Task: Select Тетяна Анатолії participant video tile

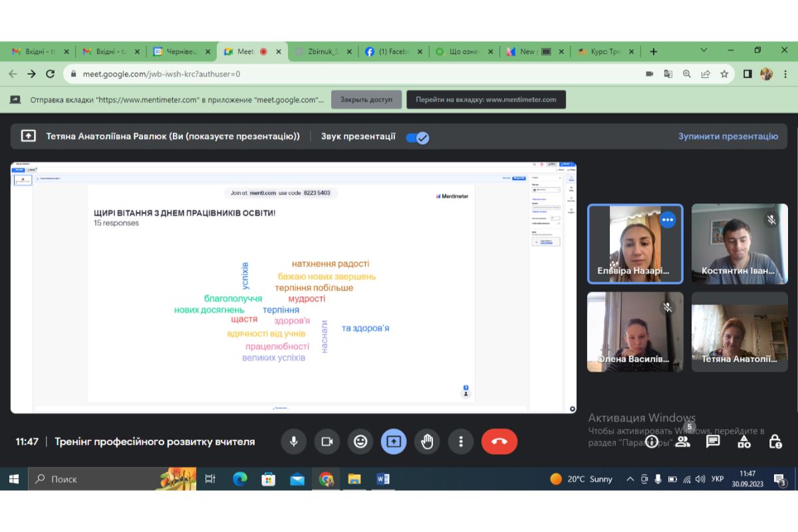Action: click(739, 331)
